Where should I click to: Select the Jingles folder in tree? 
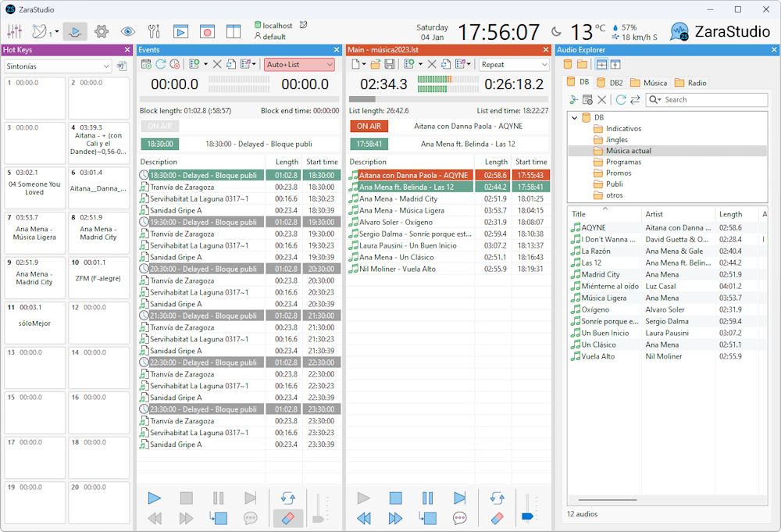click(616, 140)
